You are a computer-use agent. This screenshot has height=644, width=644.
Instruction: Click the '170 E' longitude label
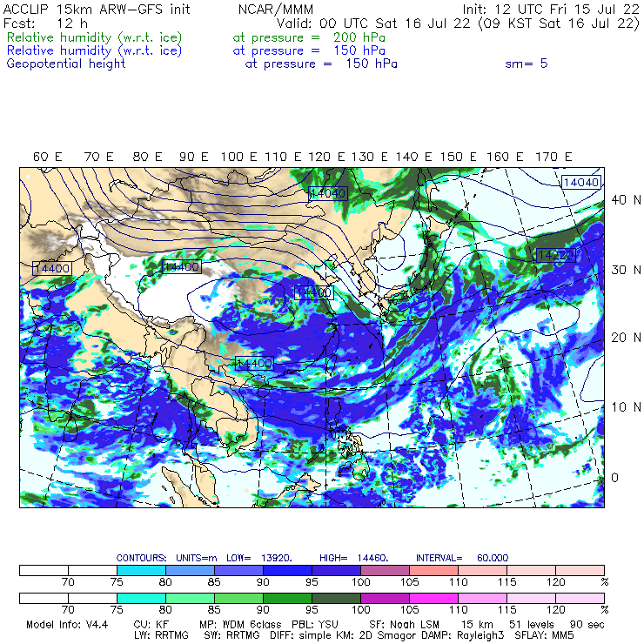click(553, 157)
